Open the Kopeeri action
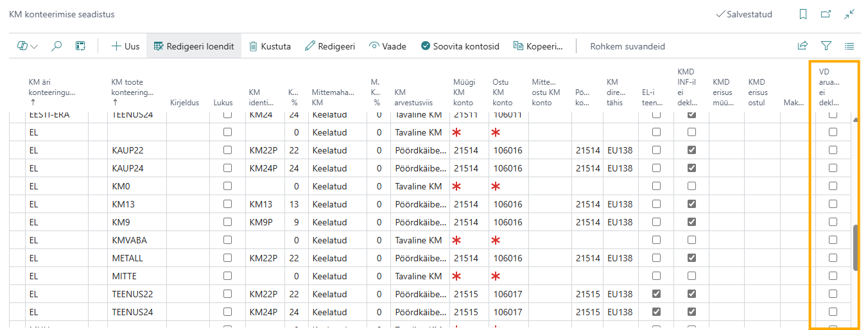This screenshot has width=868, height=330. (x=538, y=46)
